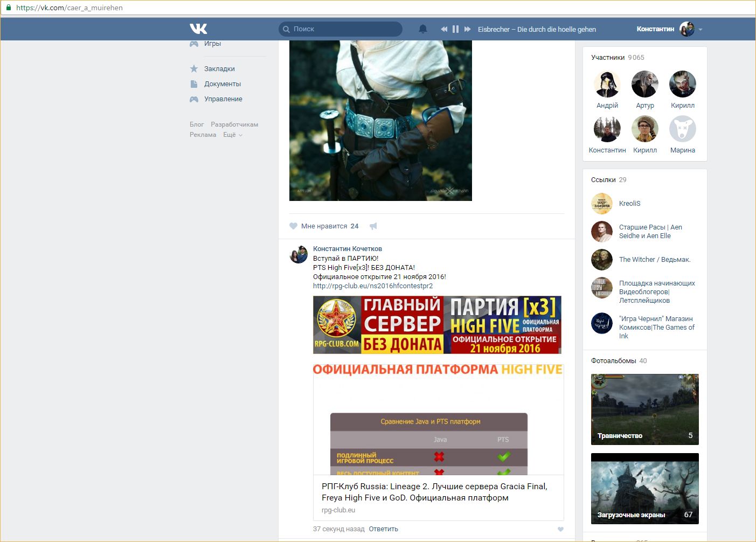
Task: Open the profile avatar in top bar
Action: 687,29
